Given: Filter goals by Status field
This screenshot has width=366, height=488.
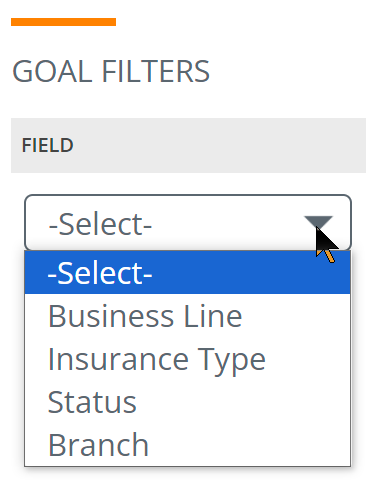Looking at the screenshot, I should coord(92,402).
